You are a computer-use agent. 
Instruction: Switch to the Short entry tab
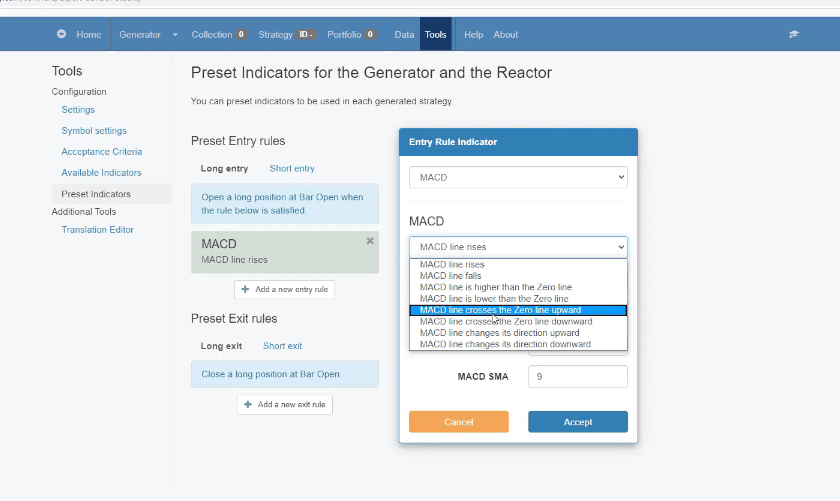click(x=292, y=169)
